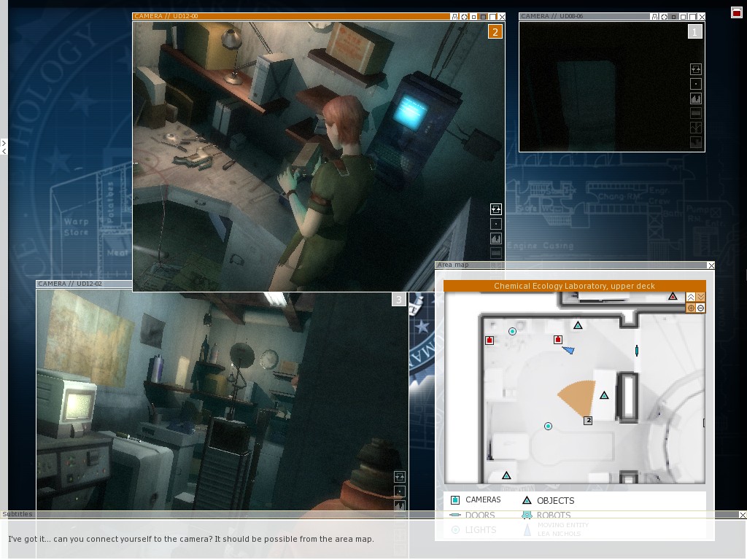The image size is (747, 560).
Task: Toggle the circular light near map's top-left
Action: click(512, 332)
